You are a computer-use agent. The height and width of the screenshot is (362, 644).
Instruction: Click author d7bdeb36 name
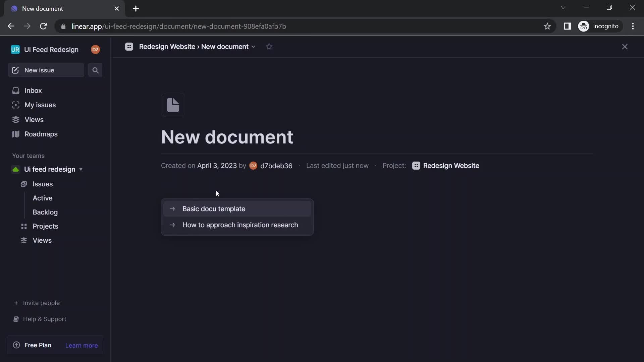[276, 166]
